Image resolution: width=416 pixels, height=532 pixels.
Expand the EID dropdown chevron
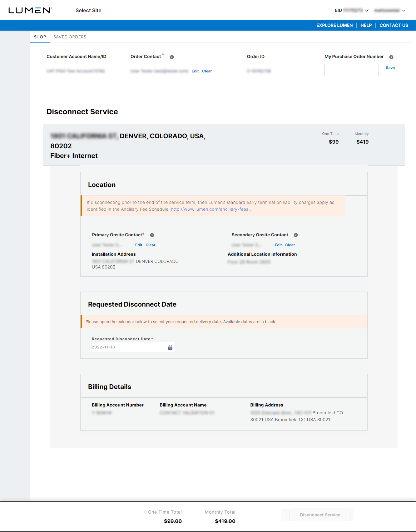367,11
